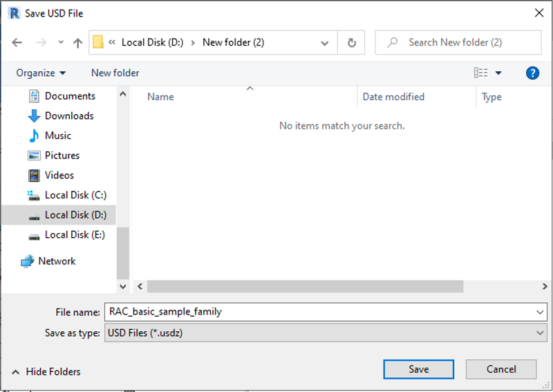Collapse folders with Hide Folders

click(x=46, y=372)
